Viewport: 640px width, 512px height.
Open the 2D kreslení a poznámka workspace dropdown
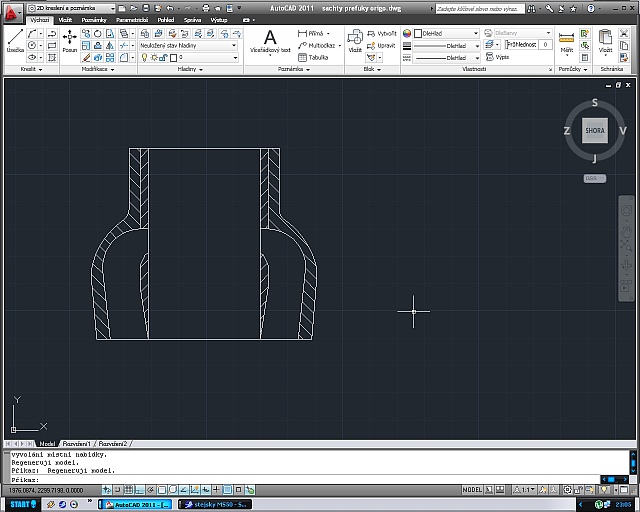click(71, 8)
